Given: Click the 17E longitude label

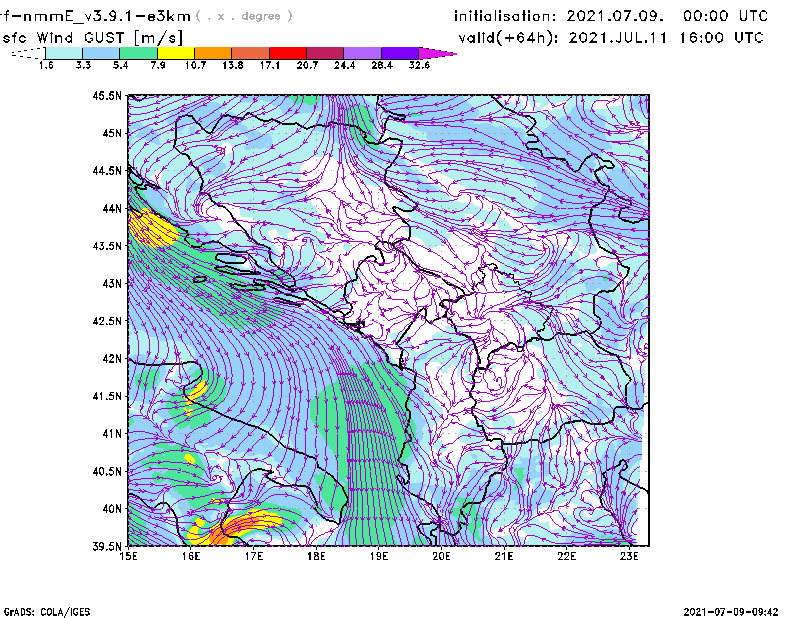Looking at the screenshot, I should coord(254,556).
